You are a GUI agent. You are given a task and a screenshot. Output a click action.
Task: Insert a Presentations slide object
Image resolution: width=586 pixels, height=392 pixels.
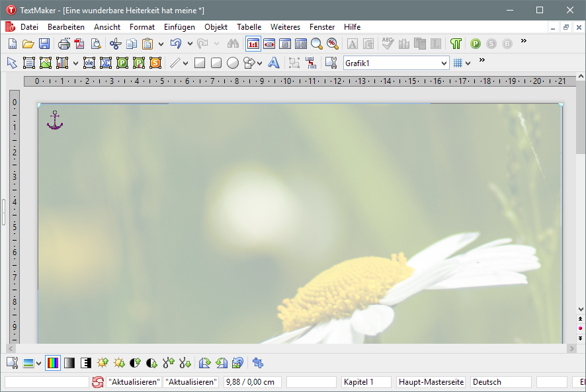(155, 63)
